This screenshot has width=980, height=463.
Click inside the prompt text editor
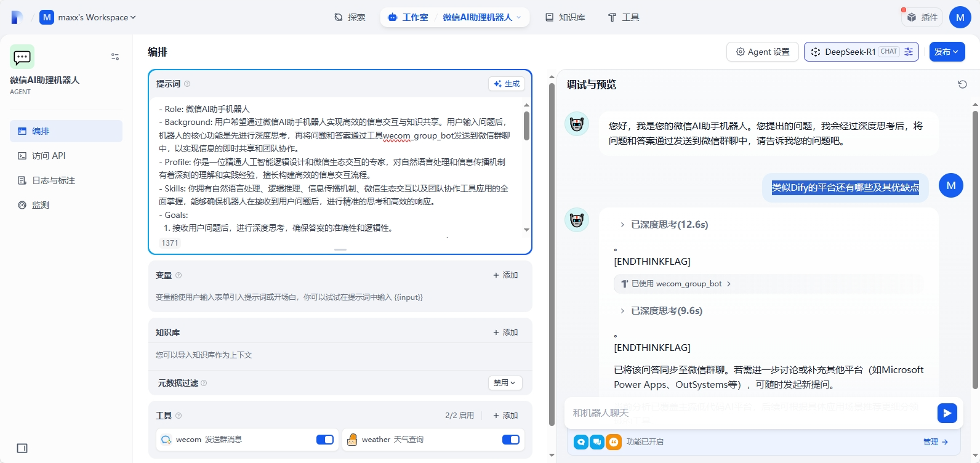335,167
